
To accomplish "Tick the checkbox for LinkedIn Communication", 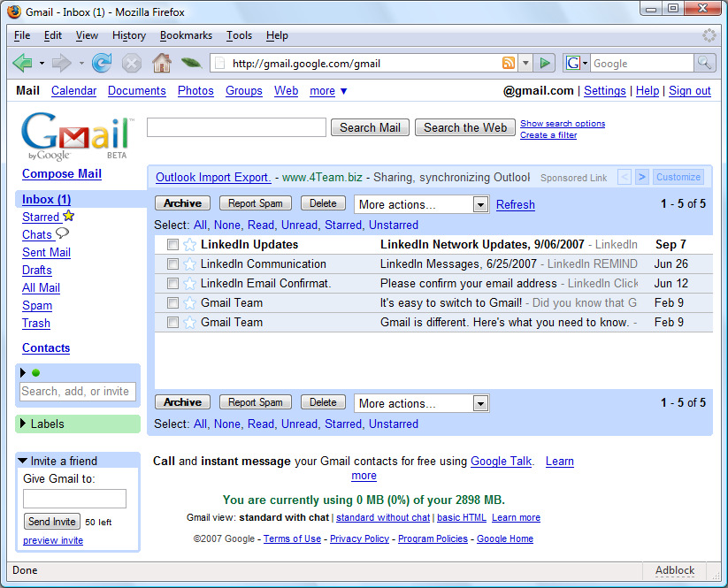I will coord(172,264).
